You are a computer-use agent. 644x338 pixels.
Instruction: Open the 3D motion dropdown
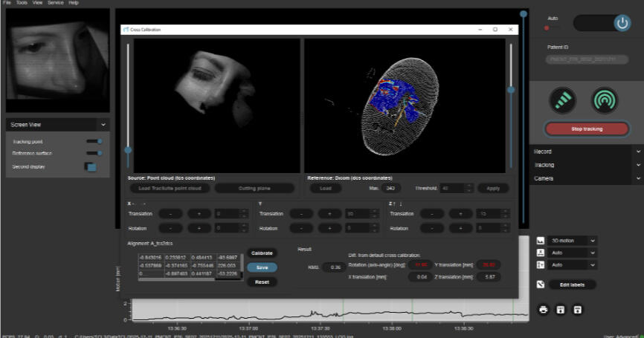(573, 241)
